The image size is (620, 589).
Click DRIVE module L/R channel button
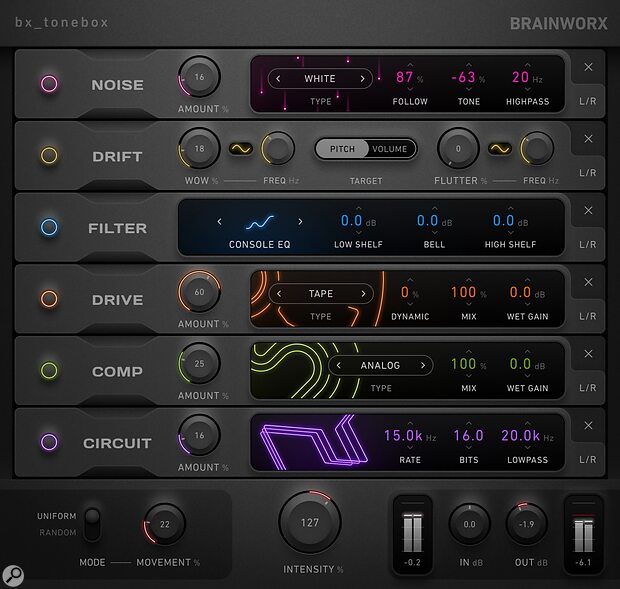tap(588, 316)
